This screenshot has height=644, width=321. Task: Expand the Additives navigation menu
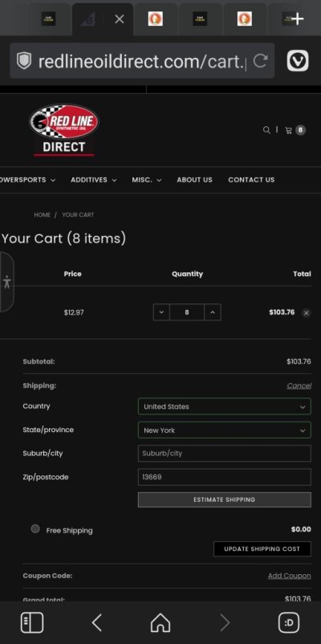pyautogui.click(x=94, y=180)
